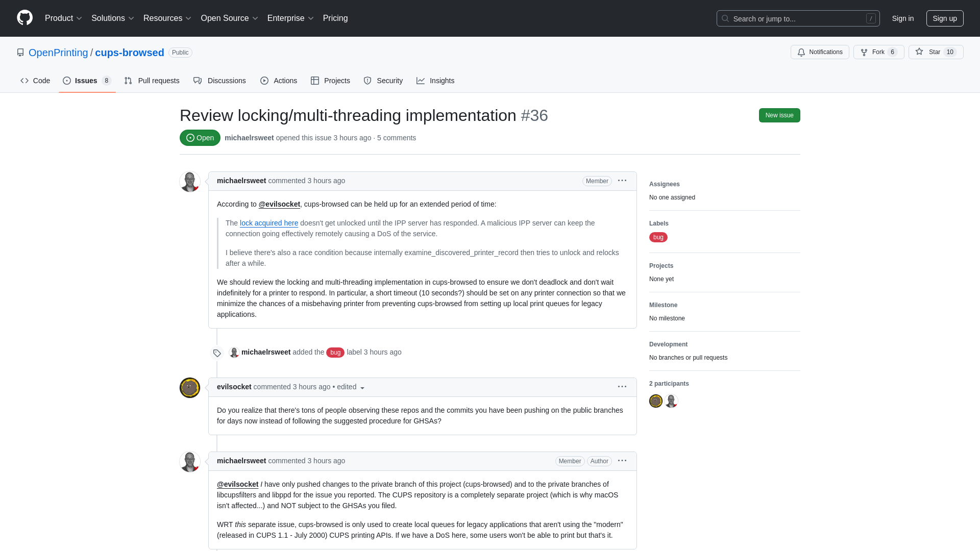
Task: Click the Actions workflow icon
Action: click(264, 81)
